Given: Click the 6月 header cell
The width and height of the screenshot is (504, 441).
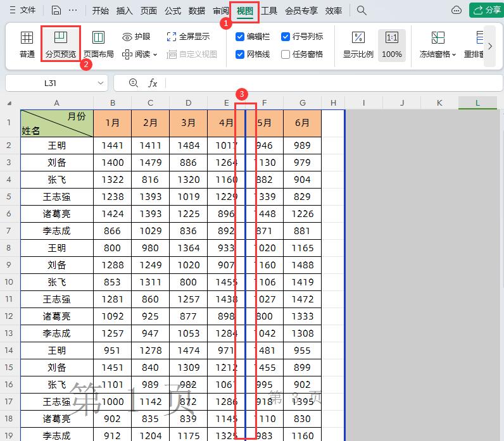Looking at the screenshot, I should click(303, 123).
